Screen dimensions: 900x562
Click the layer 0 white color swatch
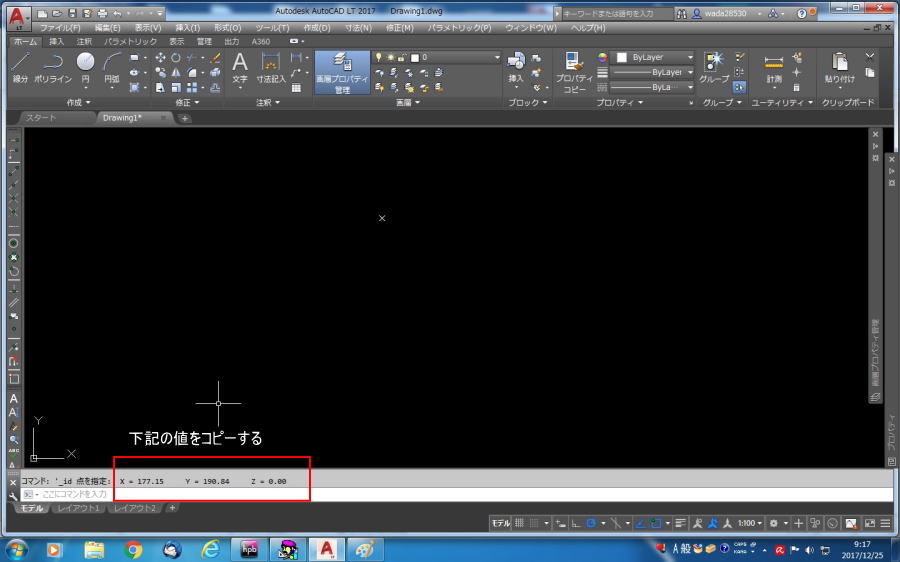415,57
